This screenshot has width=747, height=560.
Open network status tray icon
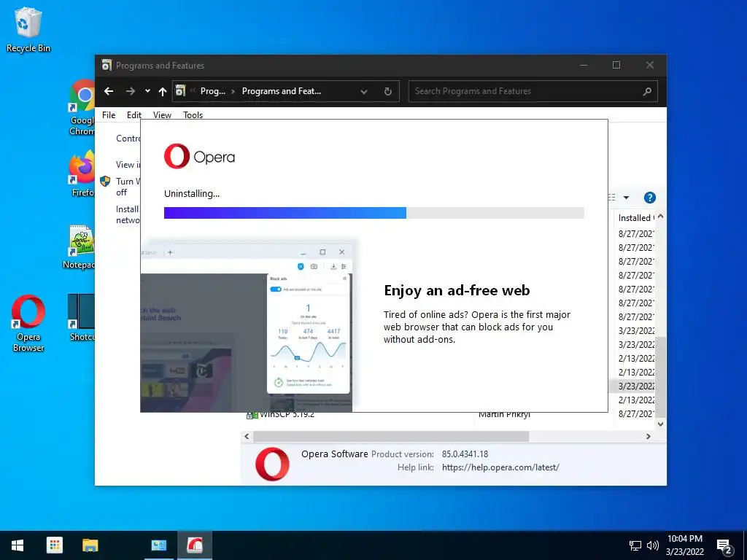coord(635,545)
